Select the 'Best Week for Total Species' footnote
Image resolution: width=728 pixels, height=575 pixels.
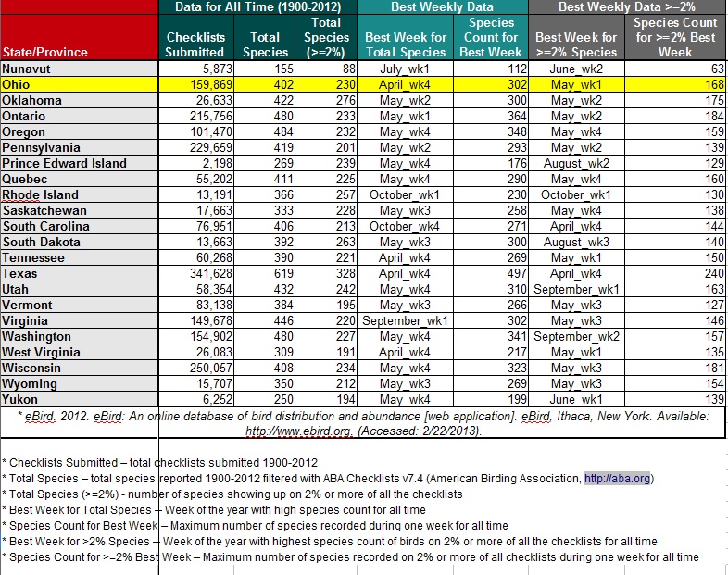click(x=214, y=510)
